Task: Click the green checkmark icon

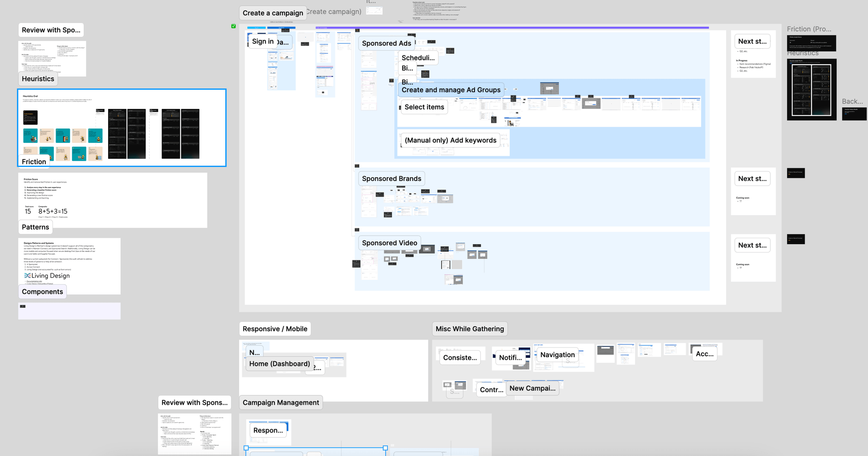Action: (x=233, y=26)
